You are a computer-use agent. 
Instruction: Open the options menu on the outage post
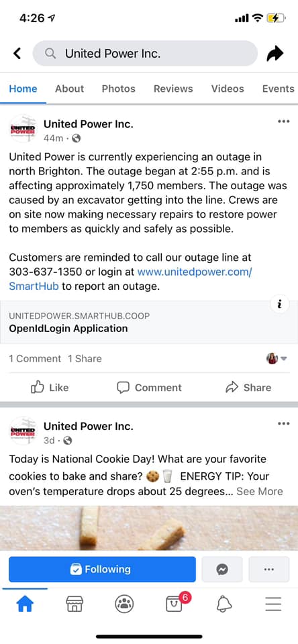(284, 121)
